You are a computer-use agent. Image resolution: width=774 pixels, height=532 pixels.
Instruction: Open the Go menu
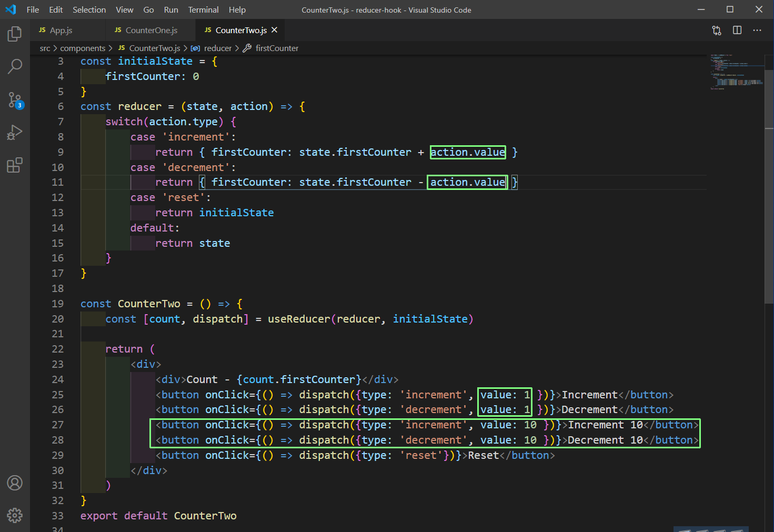pyautogui.click(x=149, y=9)
